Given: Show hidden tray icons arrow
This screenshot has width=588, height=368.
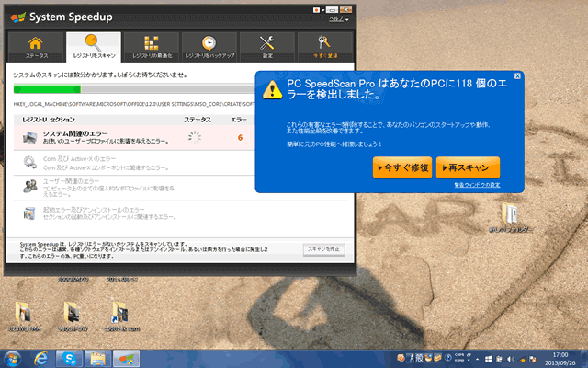Looking at the screenshot, I should click(x=477, y=360).
